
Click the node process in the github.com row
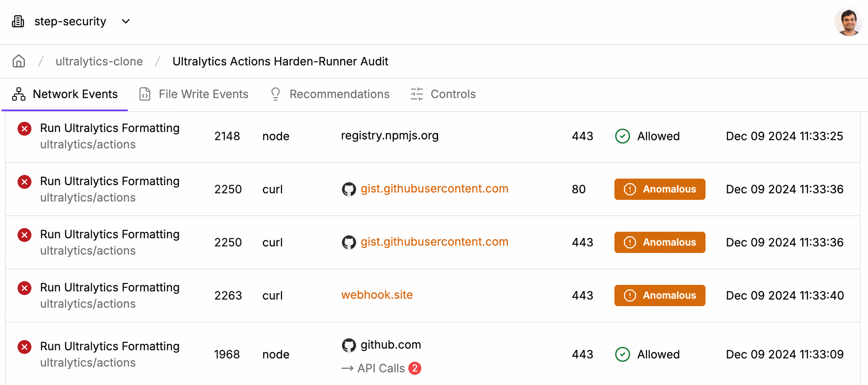pyautogui.click(x=276, y=354)
